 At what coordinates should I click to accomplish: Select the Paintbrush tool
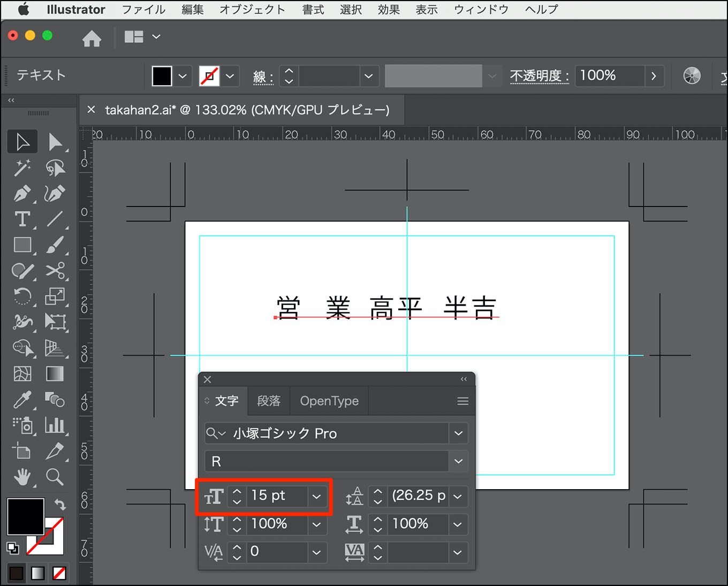pos(56,245)
